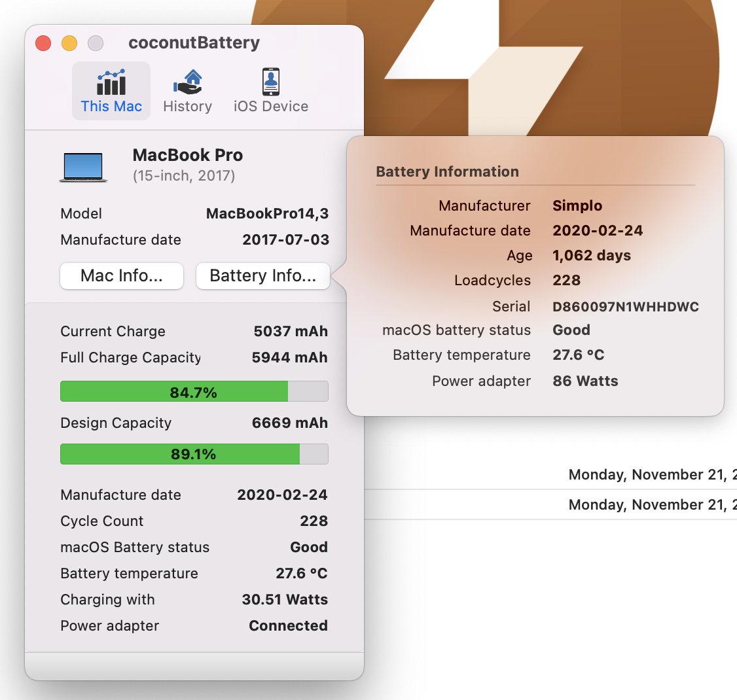The height and width of the screenshot is (700, 737).
Task: Click the Model label
Action: tap(81, 214)
